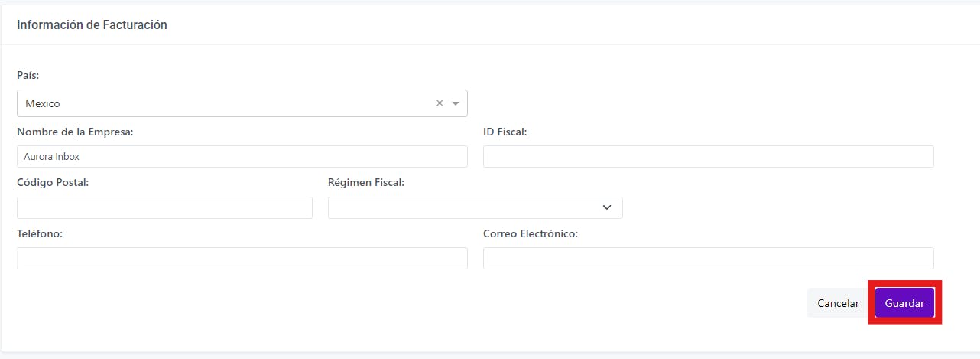Click the Código Postal label

[x=53, y=182]
